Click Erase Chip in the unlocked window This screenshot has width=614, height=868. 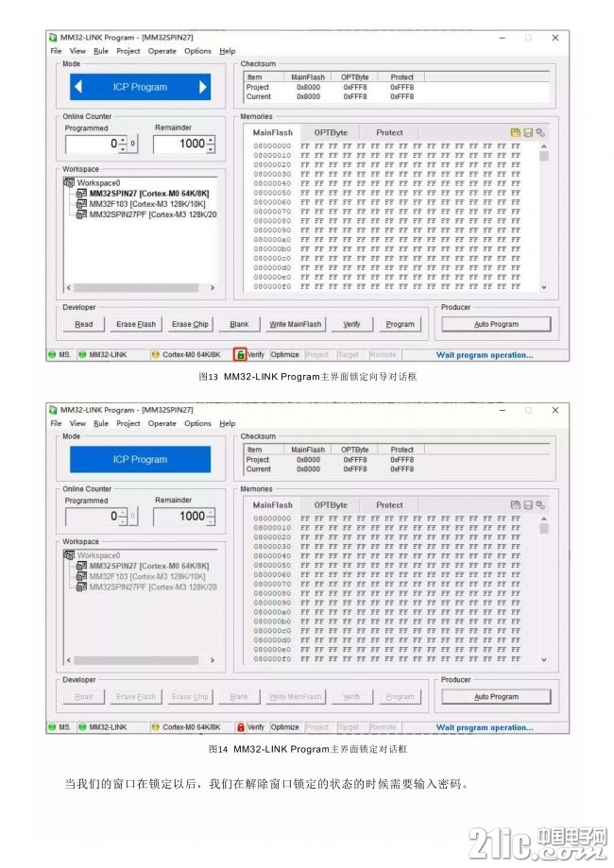(190, 324)
